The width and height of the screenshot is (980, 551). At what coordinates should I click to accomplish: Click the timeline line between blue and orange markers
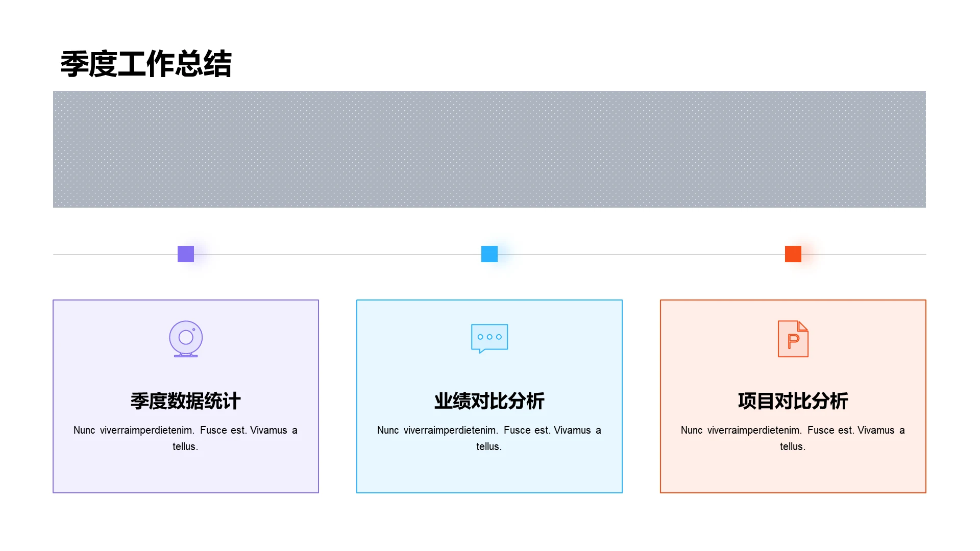pyautogui.click(x=641, y=254)
